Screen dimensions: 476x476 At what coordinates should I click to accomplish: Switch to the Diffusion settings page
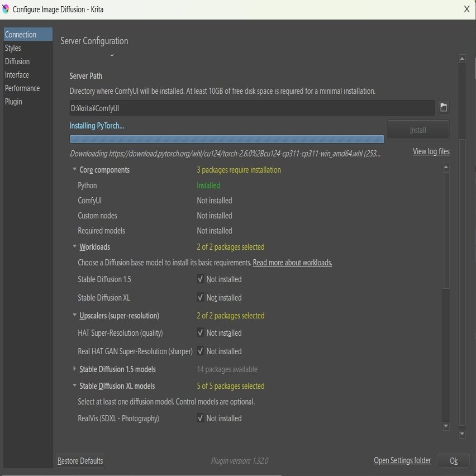click(x=28, y=61)
